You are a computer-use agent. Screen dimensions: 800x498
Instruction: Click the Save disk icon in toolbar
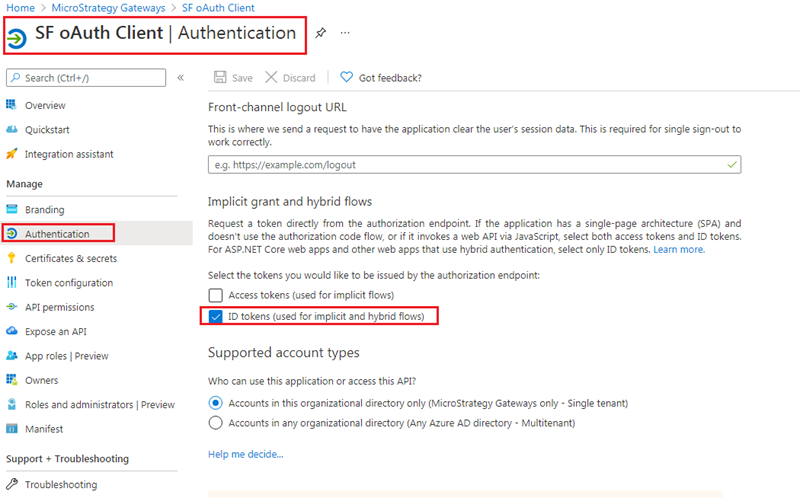pyautogui.click(x=220, y=77)
